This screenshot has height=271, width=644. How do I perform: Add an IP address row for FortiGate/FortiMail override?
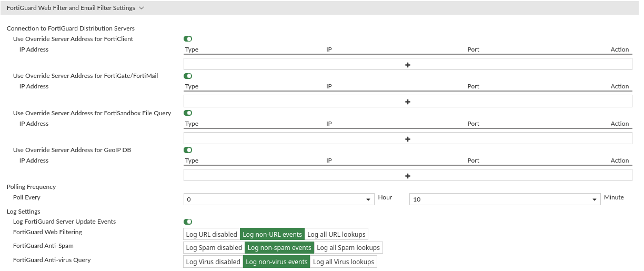pos(408,101)
